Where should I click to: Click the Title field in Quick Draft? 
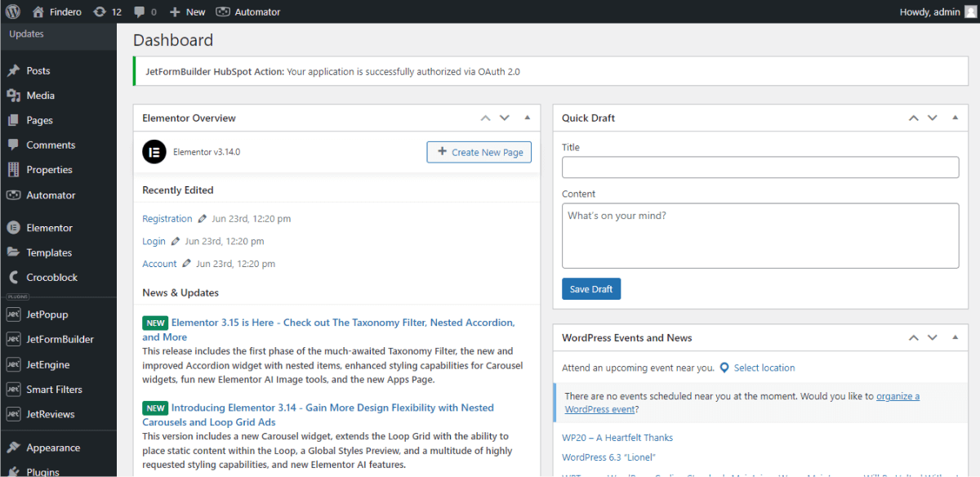760,167
